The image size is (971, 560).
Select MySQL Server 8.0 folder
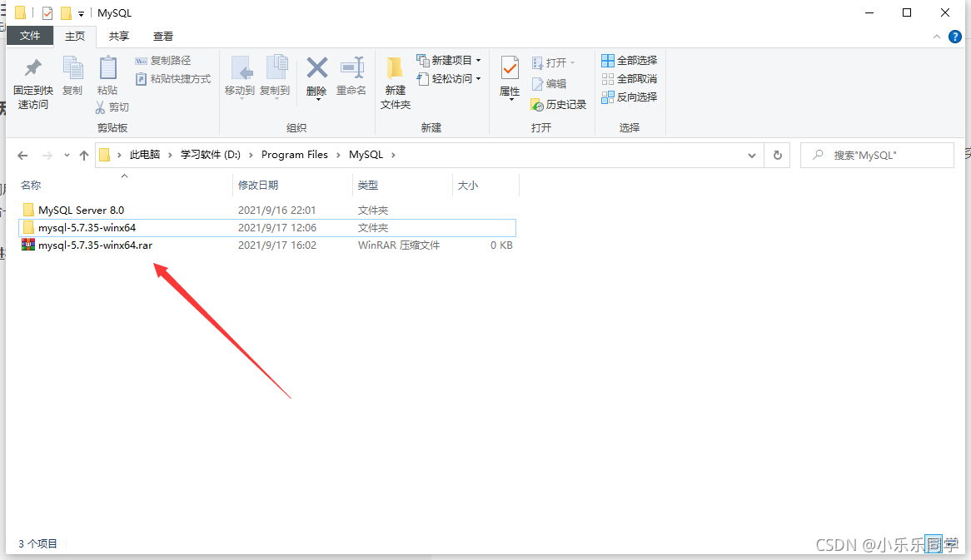267,211
